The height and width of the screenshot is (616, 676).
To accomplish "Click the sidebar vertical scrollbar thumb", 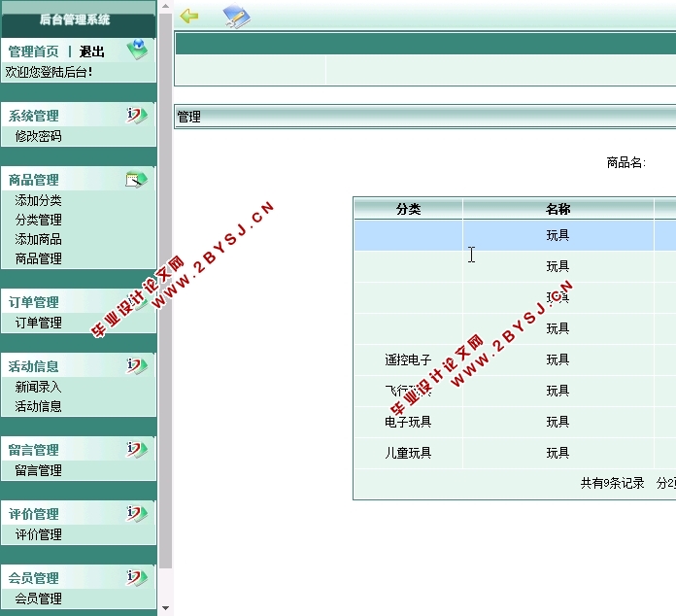I will pyautogui.click(x=165, y=291).
